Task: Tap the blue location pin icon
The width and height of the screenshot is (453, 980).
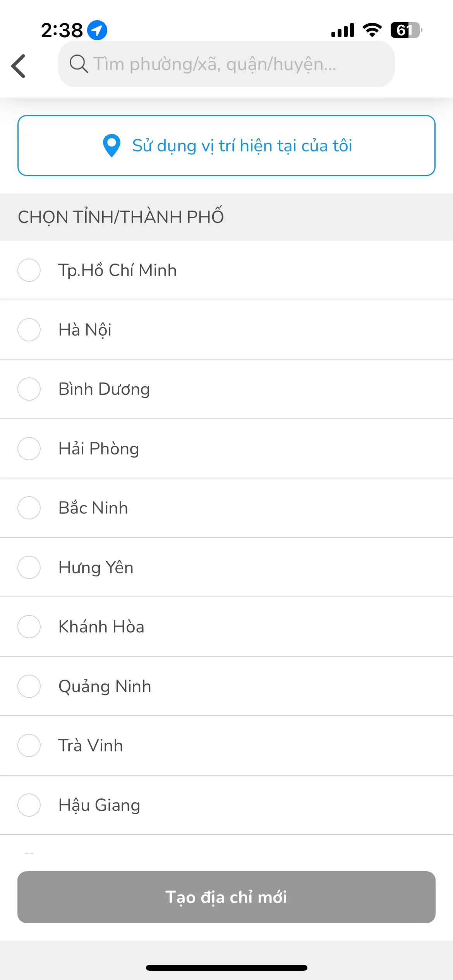Action: tap(112, 146)
